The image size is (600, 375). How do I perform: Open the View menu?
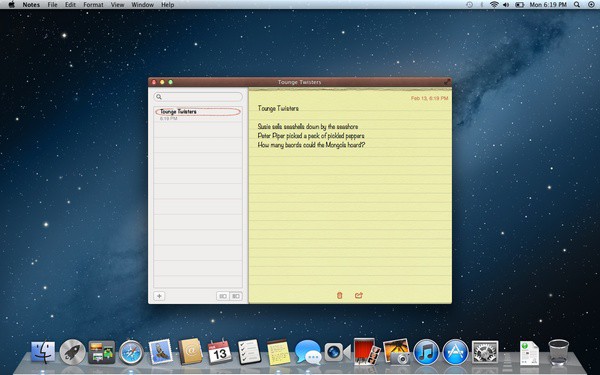point(117,5)
